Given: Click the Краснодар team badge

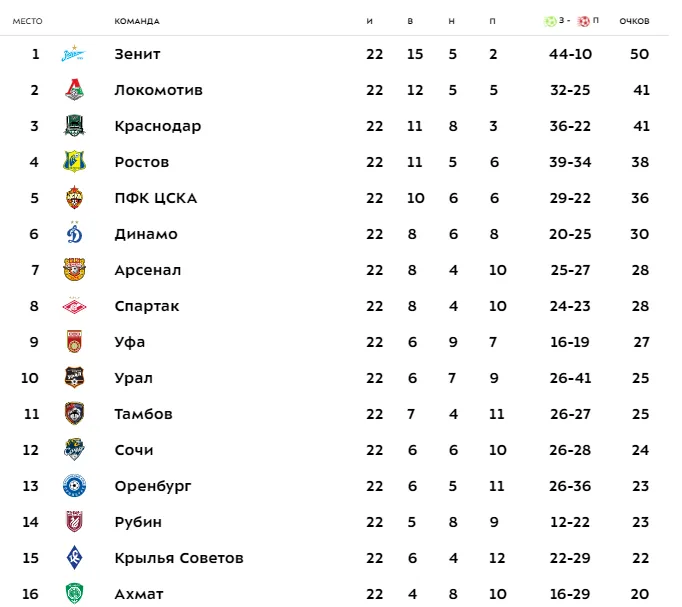Looking at the screenshot, I should coord(74,126).
